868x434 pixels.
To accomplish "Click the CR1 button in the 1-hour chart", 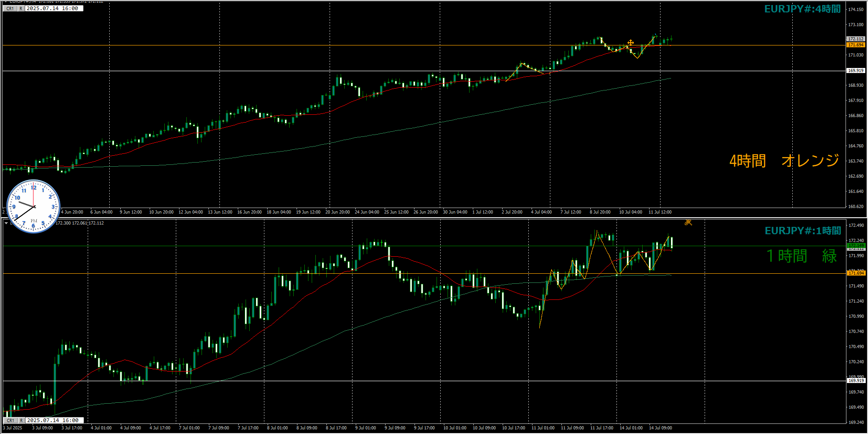I will (x=11, y=420).
